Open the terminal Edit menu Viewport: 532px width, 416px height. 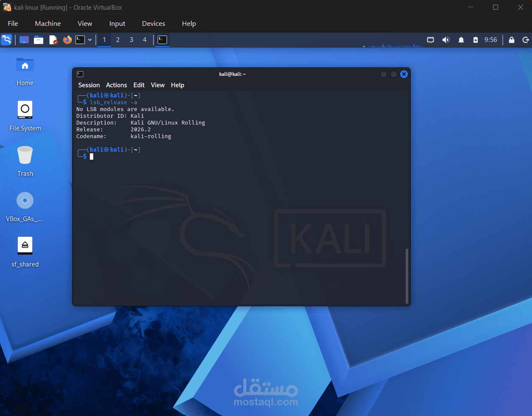(139, 85)
